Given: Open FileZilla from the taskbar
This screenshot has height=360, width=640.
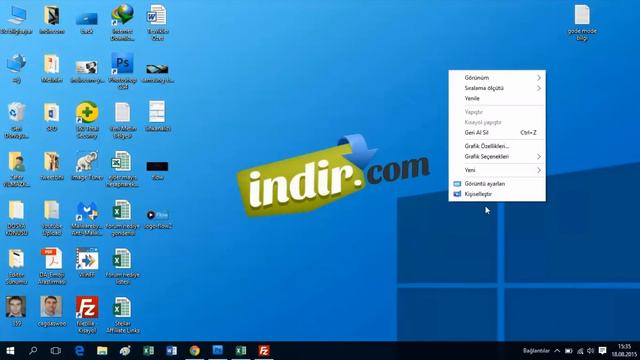Looking at the screenshot, I should click(264, 351).
